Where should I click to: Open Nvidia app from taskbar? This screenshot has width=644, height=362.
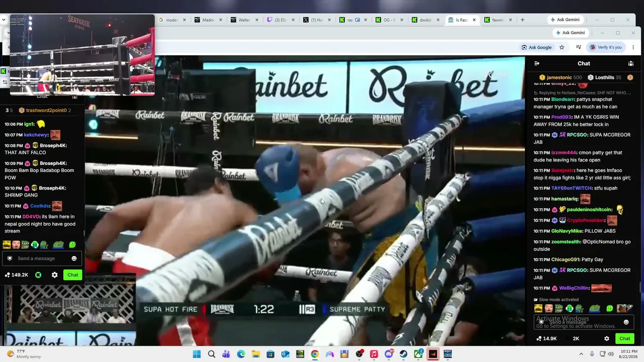[300, 354]
